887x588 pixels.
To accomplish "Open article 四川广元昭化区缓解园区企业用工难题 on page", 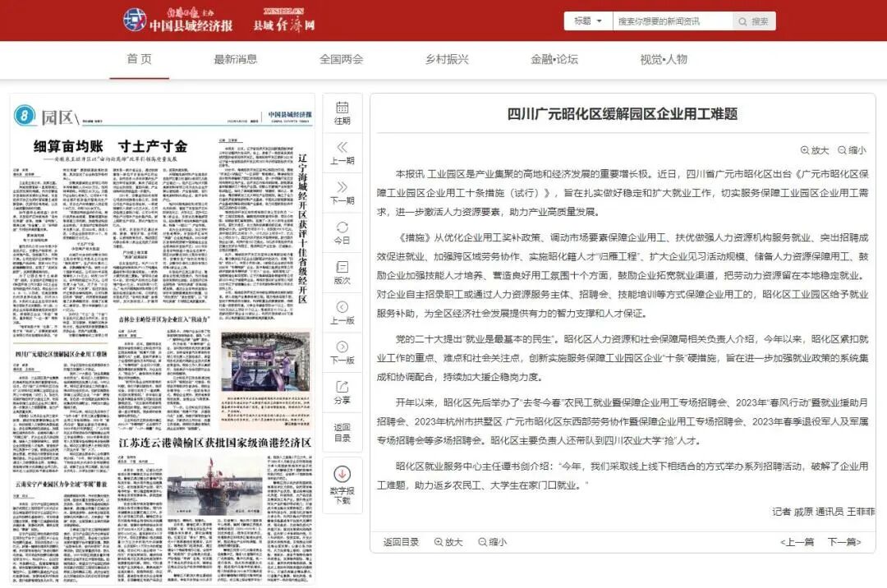I will 61,354.
